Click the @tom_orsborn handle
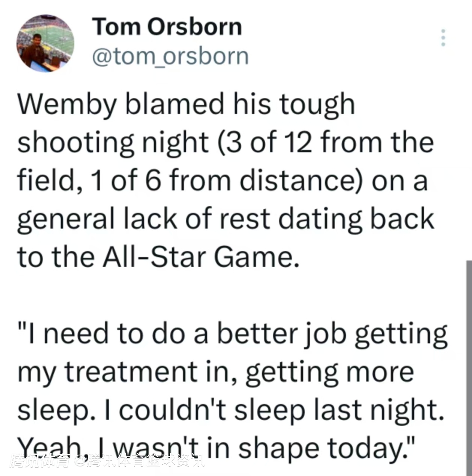This screenshot has width=472, height=476. coord(170,56)
